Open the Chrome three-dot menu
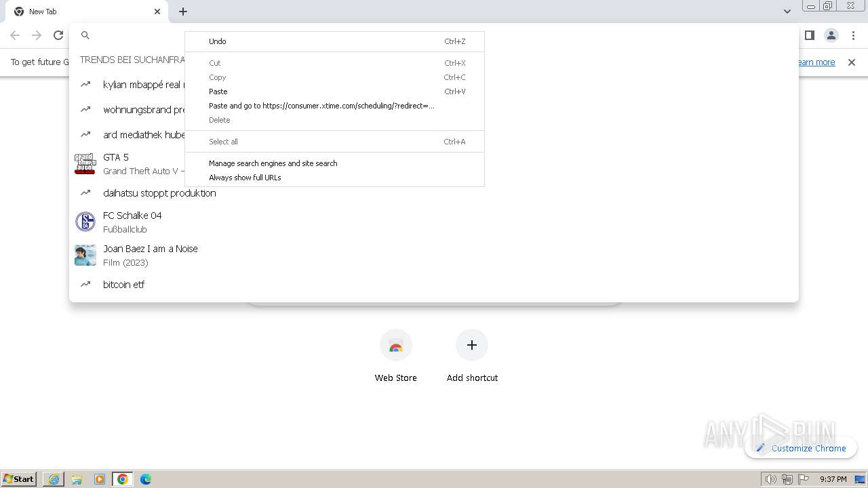This screenshot has height=488, width=868. point(853,35)
